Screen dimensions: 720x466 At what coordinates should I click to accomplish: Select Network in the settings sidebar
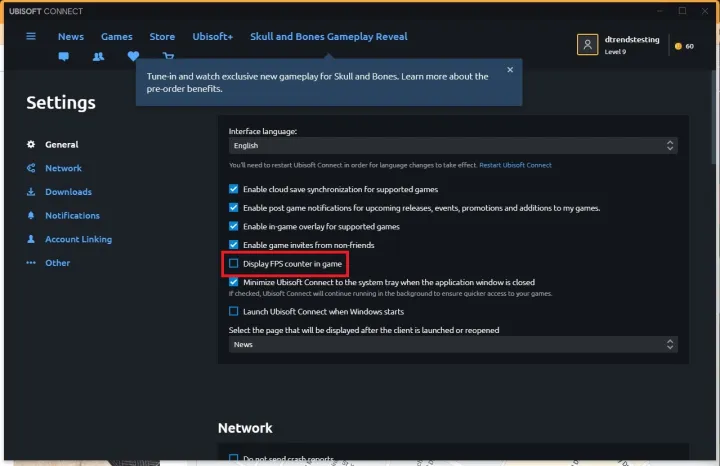[x=63, y=168]
